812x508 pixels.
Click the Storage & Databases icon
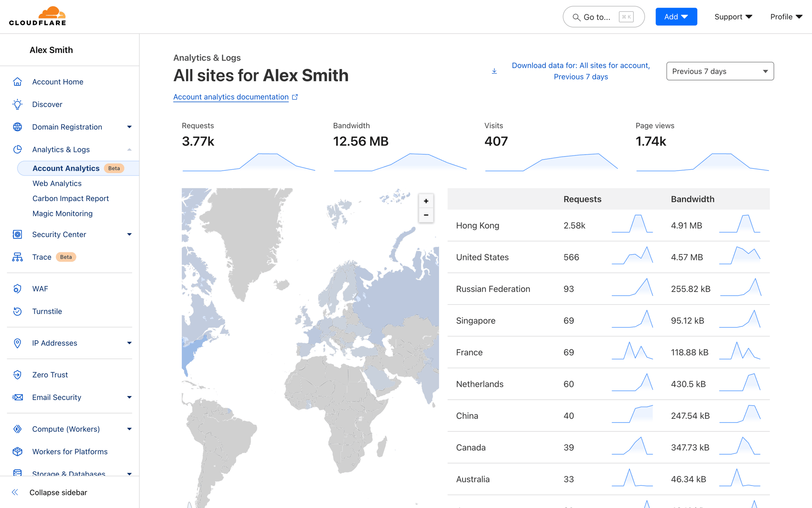point(17,472)
